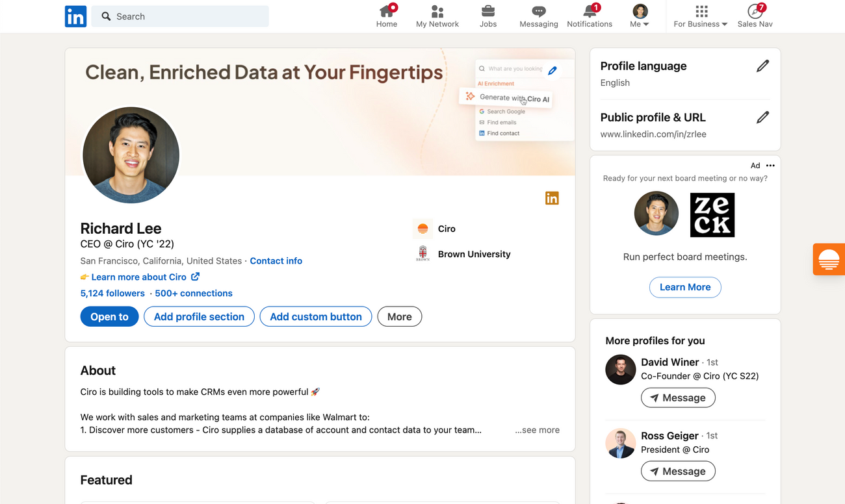Edit public profile & URL pencil
The width and height of the screenshot is (845, 504).
(x=762, y=118)
